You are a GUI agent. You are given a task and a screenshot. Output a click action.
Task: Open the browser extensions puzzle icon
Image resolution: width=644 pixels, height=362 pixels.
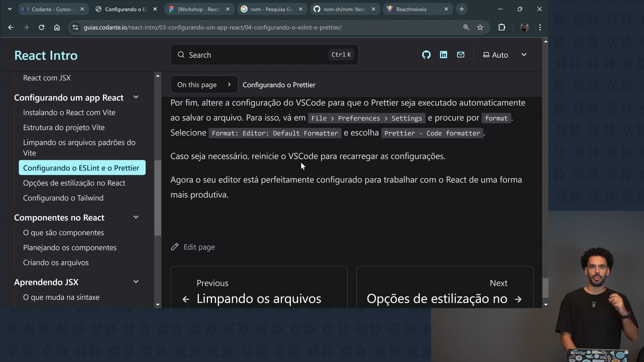[x=502, y=27]
